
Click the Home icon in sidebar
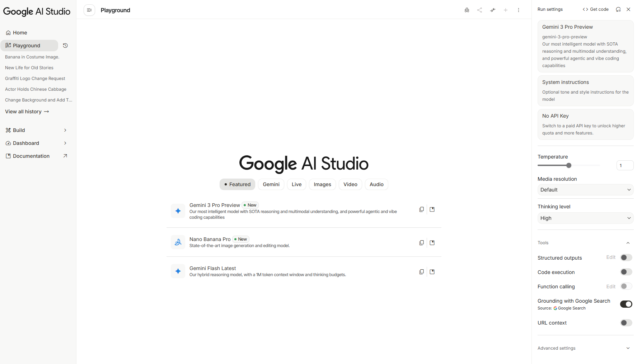coord(8,33)
